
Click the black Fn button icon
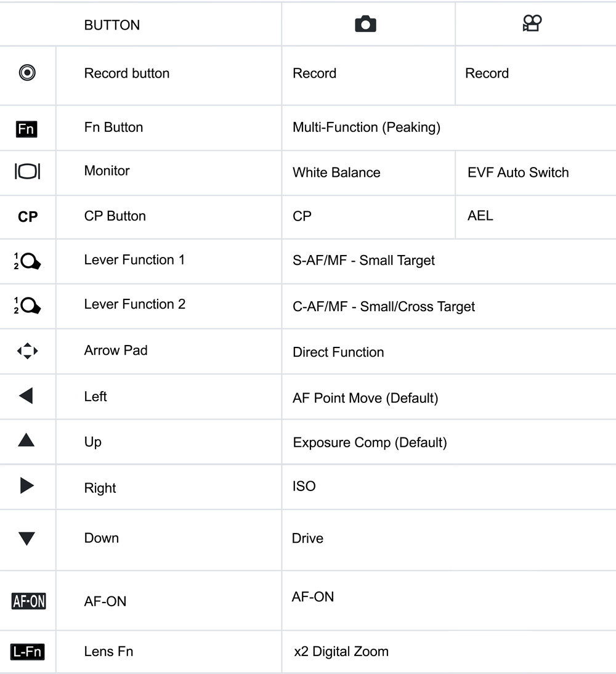[26, 129]
